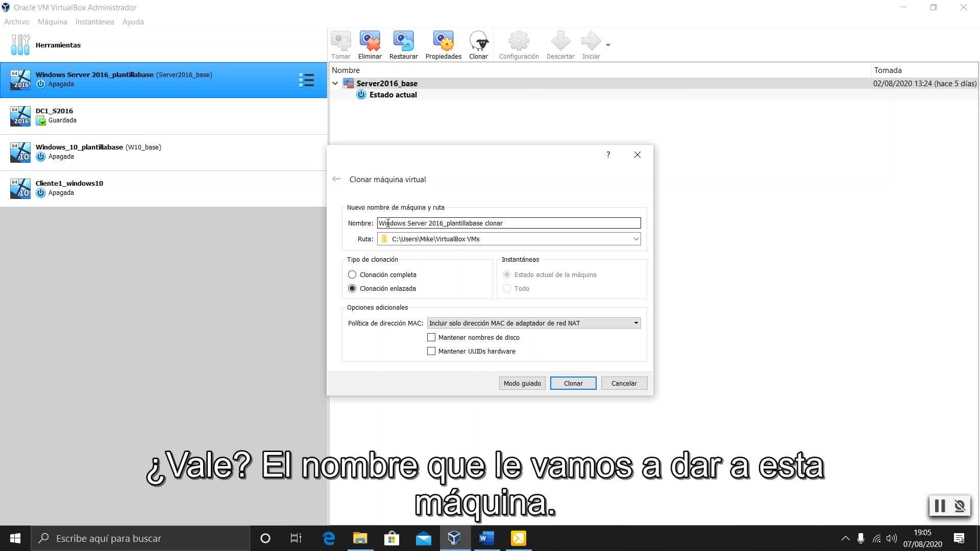Open Word from the taskbar
The height and width of the screenshot is (551, 980).
tap(486, 538)
